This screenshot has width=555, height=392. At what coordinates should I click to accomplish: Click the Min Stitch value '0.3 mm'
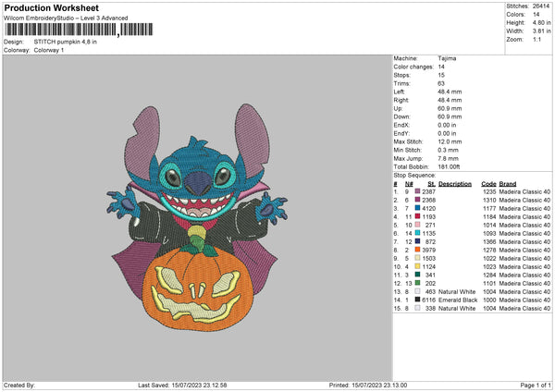[x=448, y=150]
